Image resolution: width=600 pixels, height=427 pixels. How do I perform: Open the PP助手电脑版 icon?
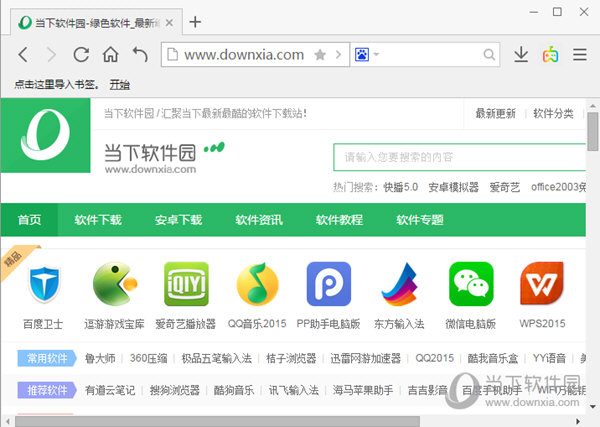tap(329, 284)
